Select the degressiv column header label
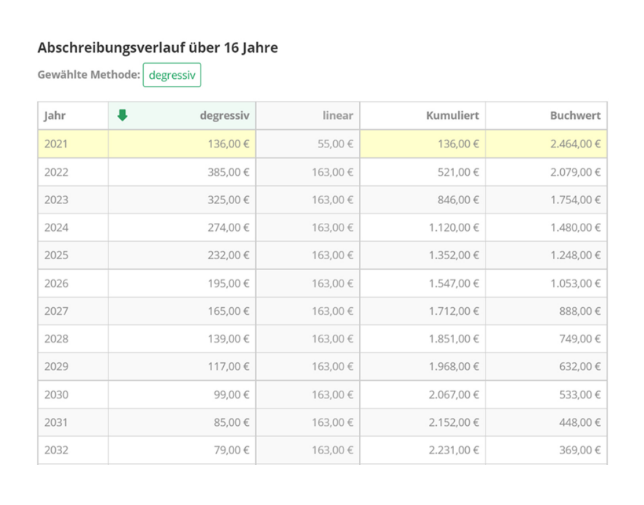Viewport: 644px width, 505px height. click(224, 116)
